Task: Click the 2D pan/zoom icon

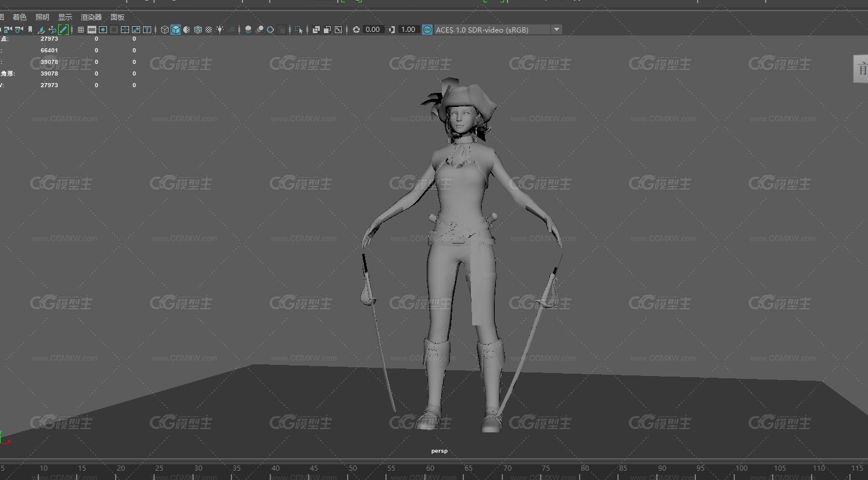Action: (x=52, y=30)
